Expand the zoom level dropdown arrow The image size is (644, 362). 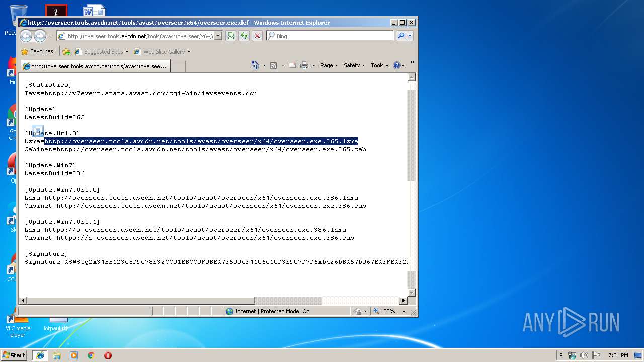tap(403, 311)
